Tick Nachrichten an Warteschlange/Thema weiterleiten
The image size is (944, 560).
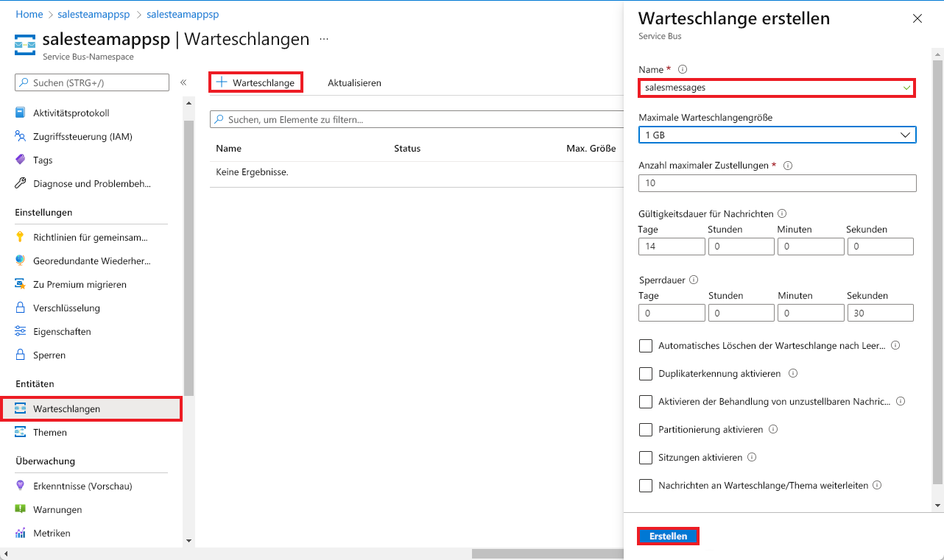click(x=646, y=486)
